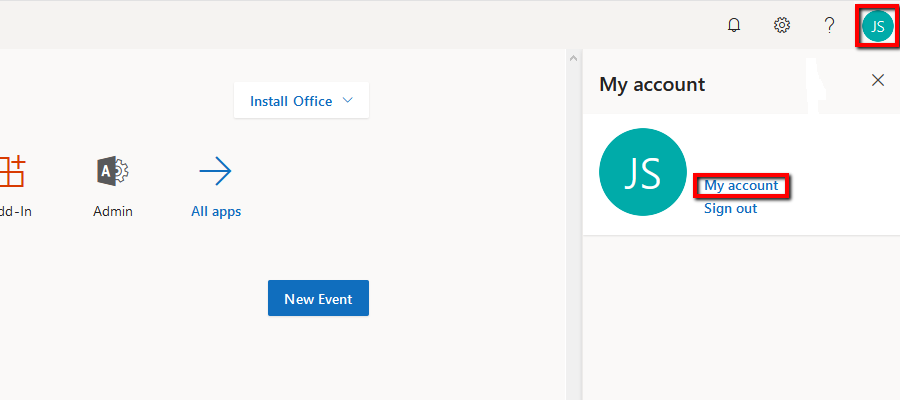Open the My account link
Screen dimensions: 900x400
(x=741, y=185)
